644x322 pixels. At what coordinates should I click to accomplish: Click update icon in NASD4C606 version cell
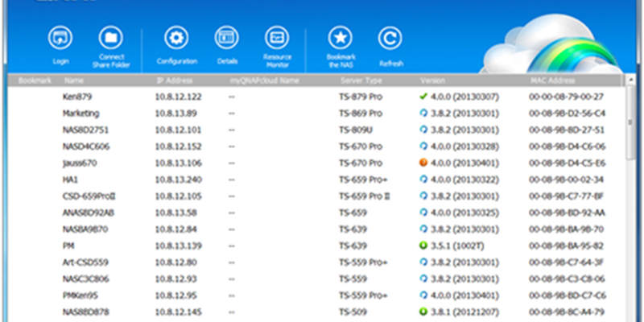423,147
